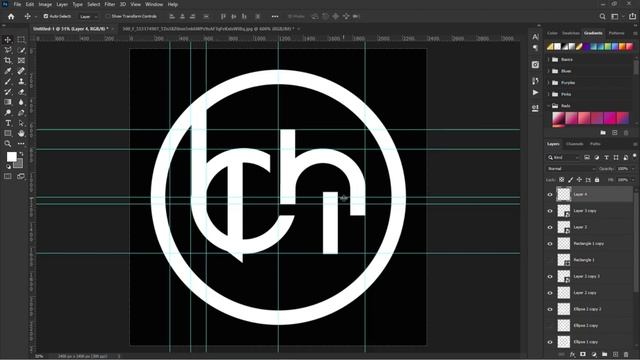640x360 pixels.
Task: Select the Zoom tool
Action: [8, 144]
